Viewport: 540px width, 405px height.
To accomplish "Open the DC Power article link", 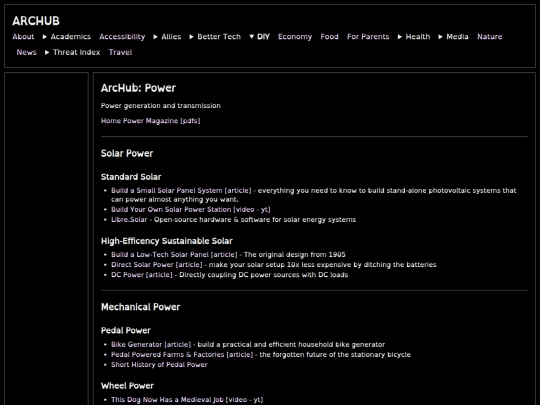I will pyautogui.click(x=142, y=275).
